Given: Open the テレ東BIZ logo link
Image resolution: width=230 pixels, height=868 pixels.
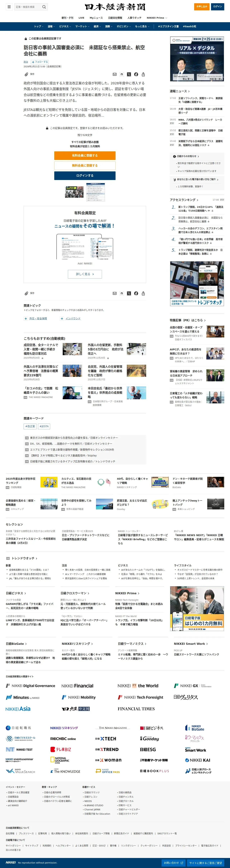Looking at the screenshot, I should [61, 749].
